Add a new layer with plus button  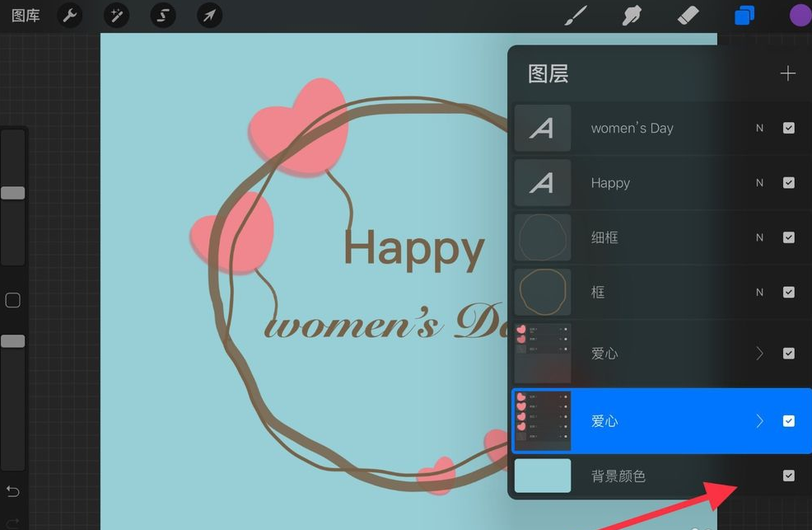[787, 73]
